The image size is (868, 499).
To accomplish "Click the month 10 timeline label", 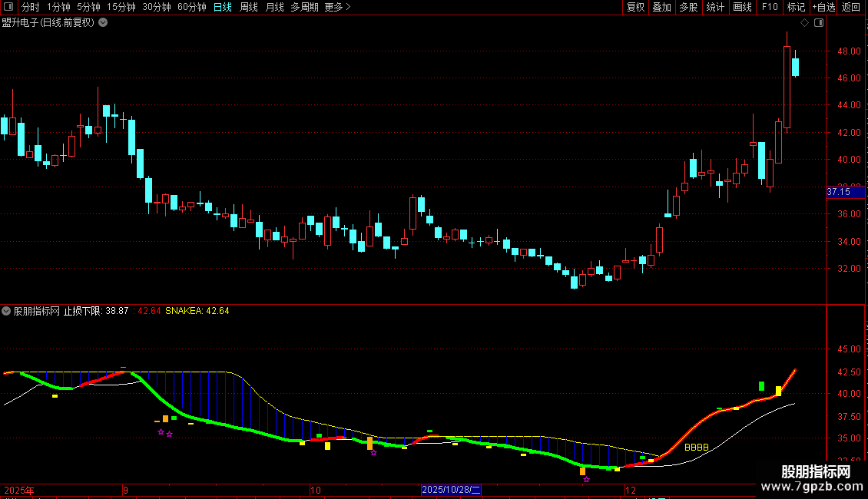I will click(x=315, y=490).
